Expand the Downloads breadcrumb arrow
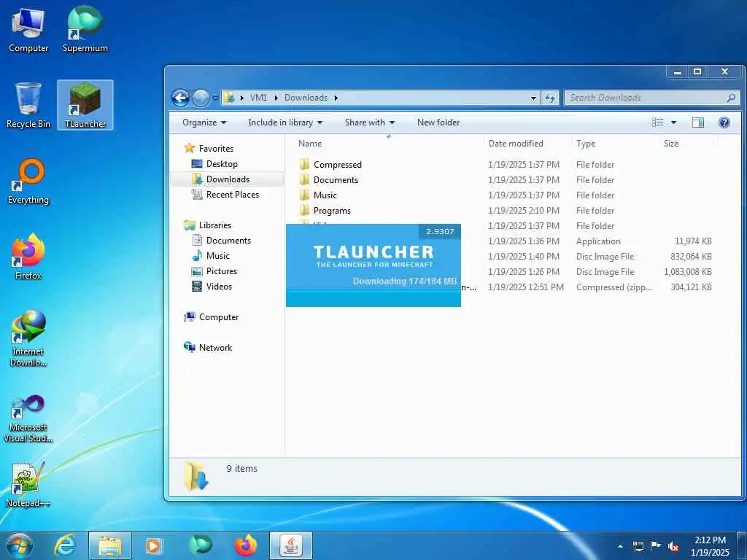The height and width of the screenshot is (560, 747). coord(336,98)
